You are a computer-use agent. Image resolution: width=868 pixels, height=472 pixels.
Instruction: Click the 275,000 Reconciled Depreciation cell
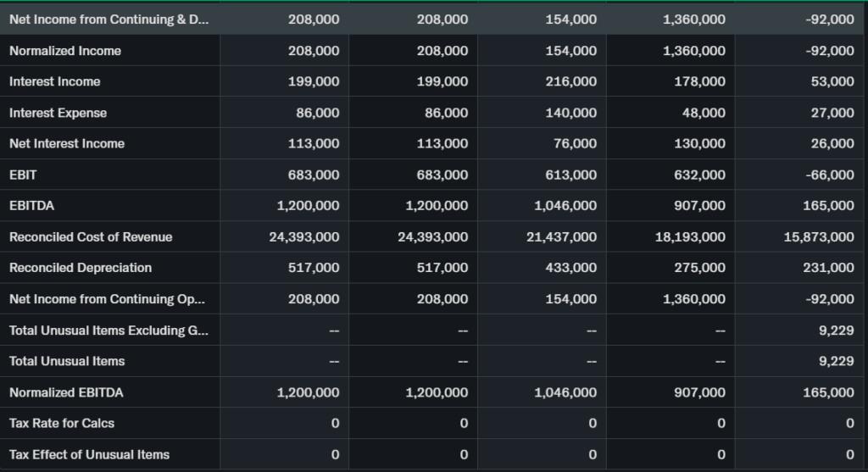point(699,268)
